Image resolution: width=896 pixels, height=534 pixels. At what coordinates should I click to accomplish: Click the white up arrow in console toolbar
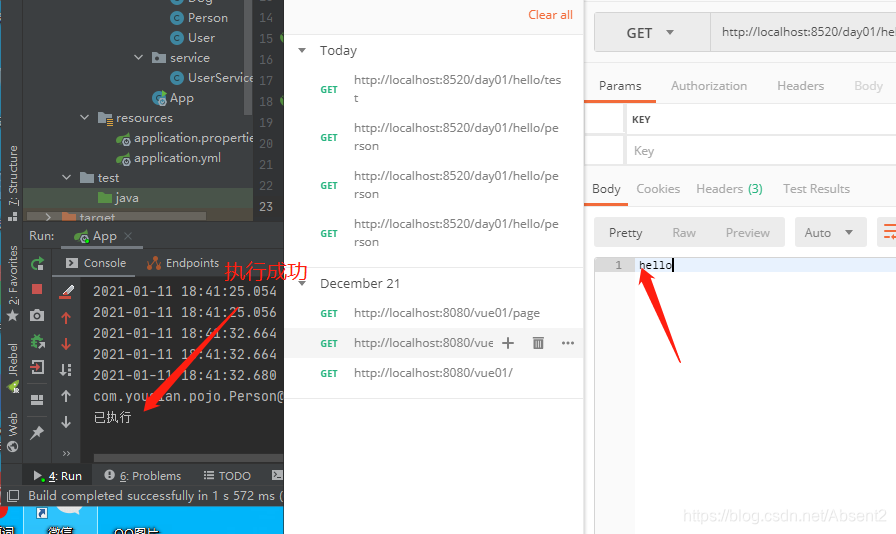click(66, 396)
